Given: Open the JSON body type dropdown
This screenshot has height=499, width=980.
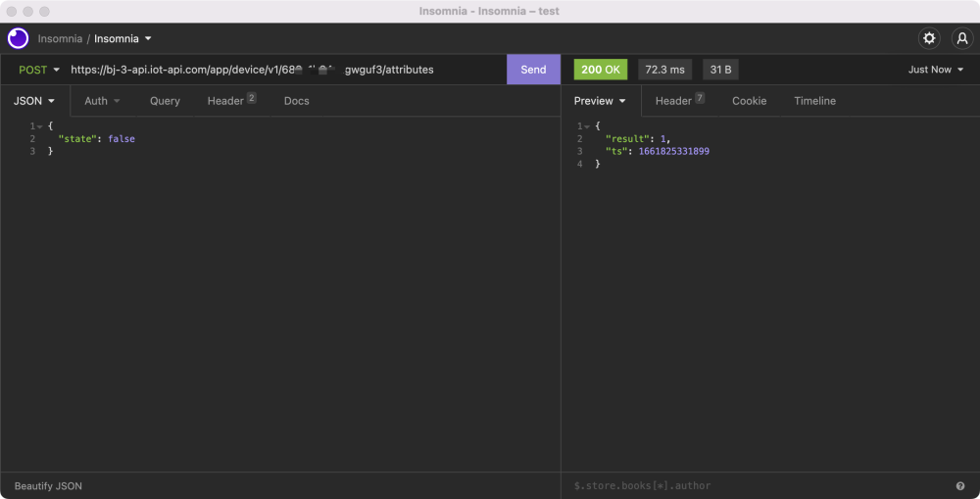Looking at the screenshot, I should click(x=34, y=101).
